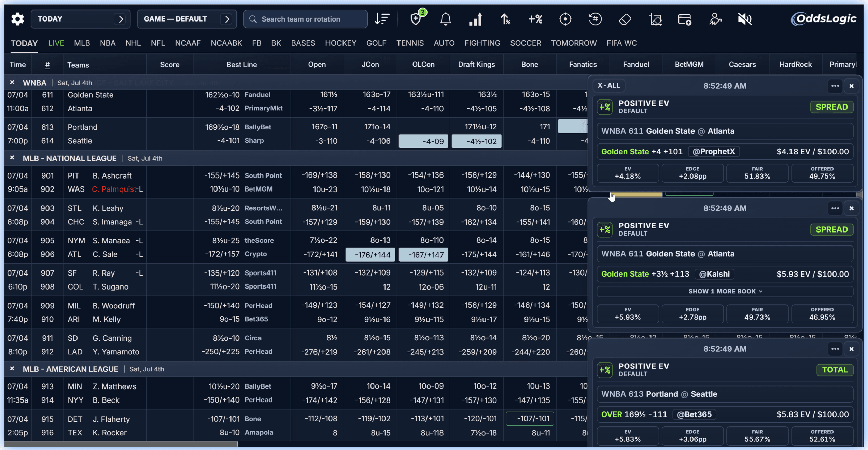Switch to the LIVE tab
This screenshot has height=450, width=868.
tap(56, 43)
